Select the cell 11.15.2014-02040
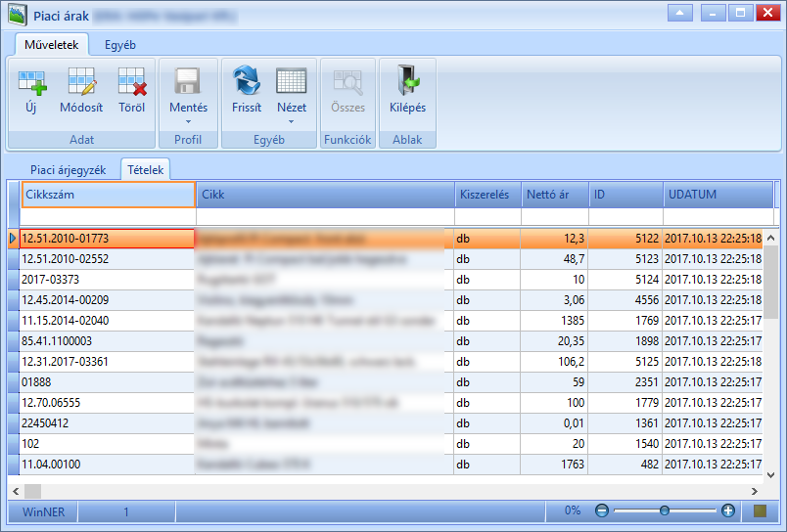This screenshot has height=532, width=787. [x=107, y=321]
